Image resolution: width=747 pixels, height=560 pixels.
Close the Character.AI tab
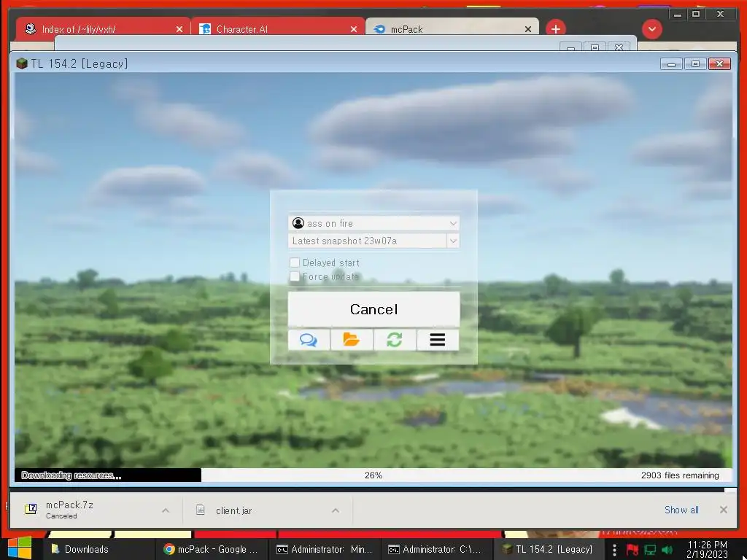pyautogui.click(x=354, y=29)
